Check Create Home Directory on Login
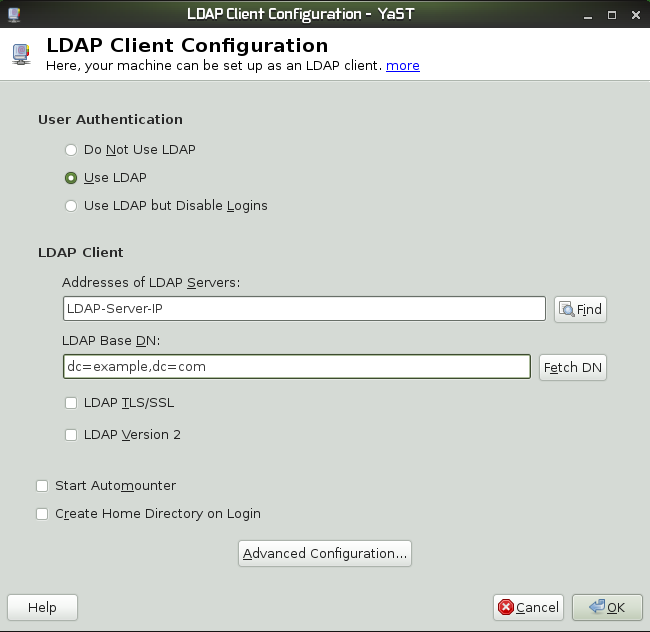Image resolution: width=650 pixels, height=632 pixels. [x=42, y=514]
